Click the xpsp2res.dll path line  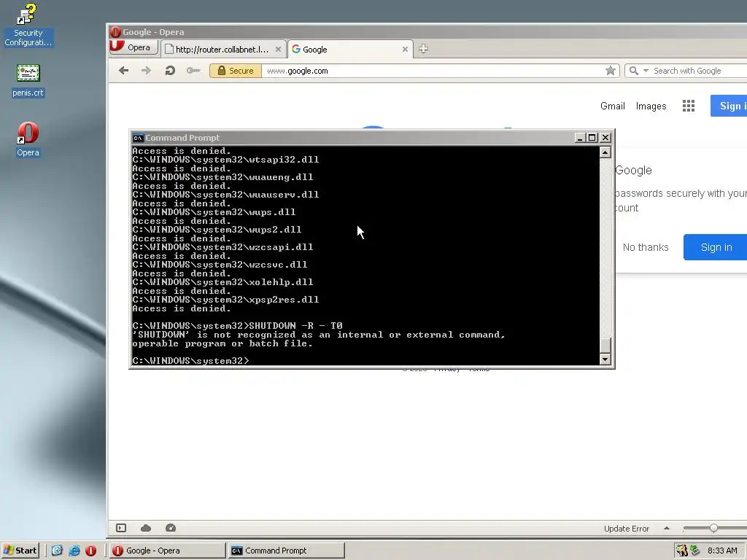click(225, 300)
